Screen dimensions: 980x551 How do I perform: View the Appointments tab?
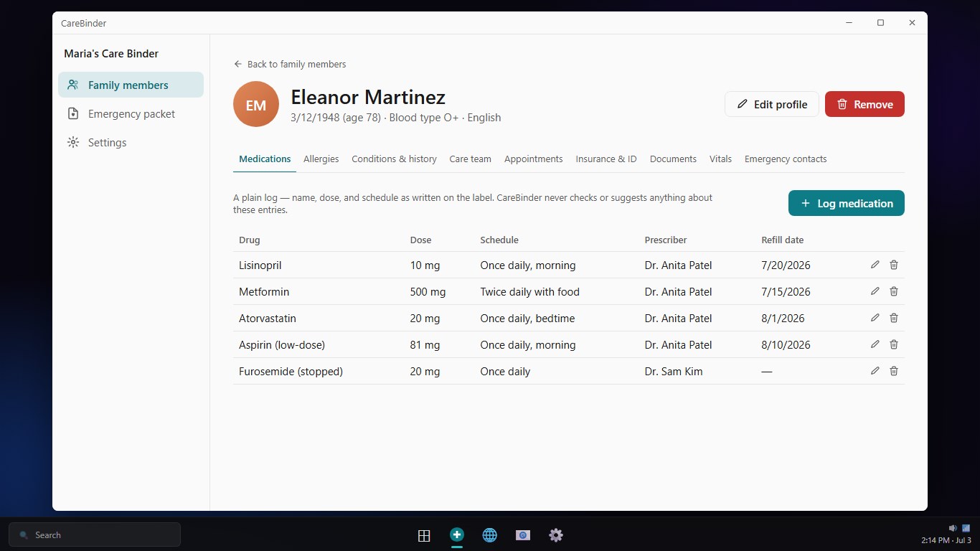[533, 159]
